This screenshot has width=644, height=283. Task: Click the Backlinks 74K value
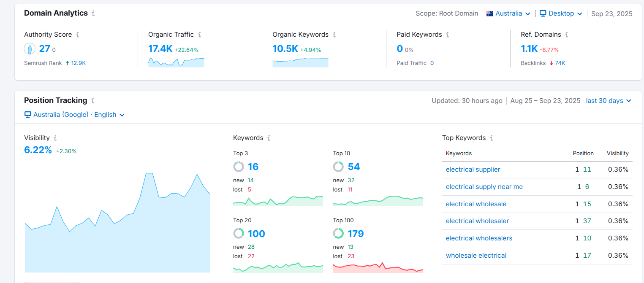tap(560, 63)
